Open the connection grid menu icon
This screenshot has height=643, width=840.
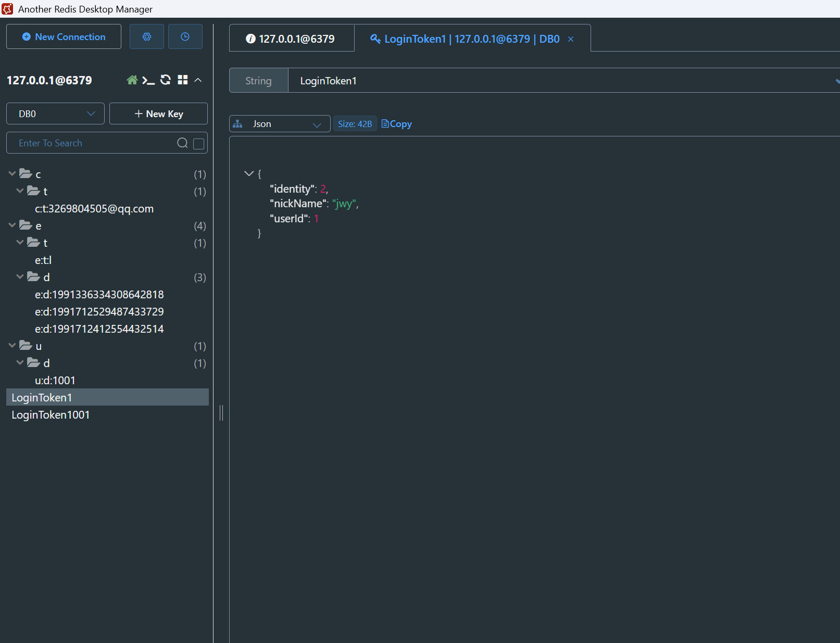pos(182,80)
